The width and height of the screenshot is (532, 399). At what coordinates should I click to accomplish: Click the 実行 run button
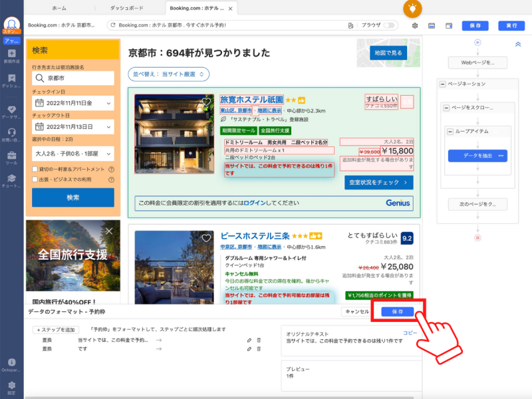511,26
